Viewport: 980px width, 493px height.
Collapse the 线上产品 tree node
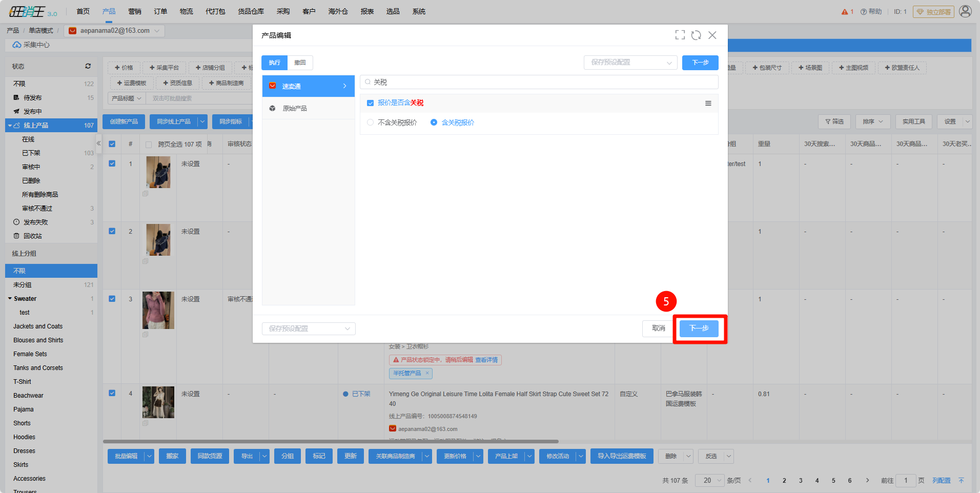click(x=10, y=125)
